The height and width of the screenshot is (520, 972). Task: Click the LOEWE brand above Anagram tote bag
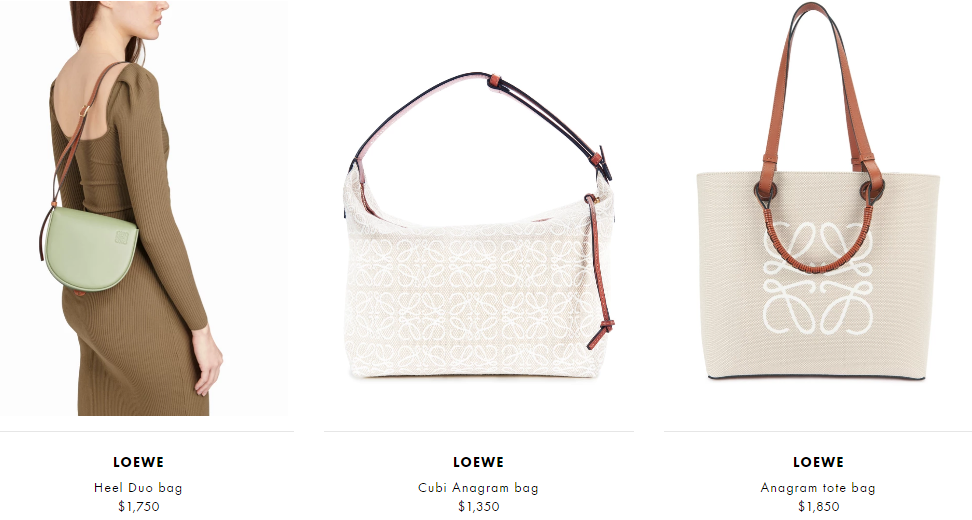[x=818, y=462]
